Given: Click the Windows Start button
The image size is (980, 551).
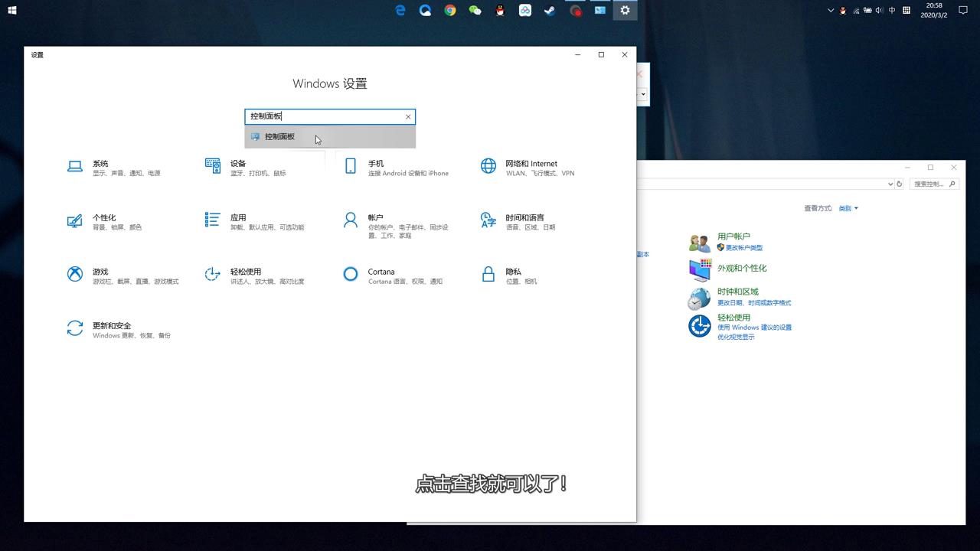Looking at the screenshot, I should (x=12, y=10).
